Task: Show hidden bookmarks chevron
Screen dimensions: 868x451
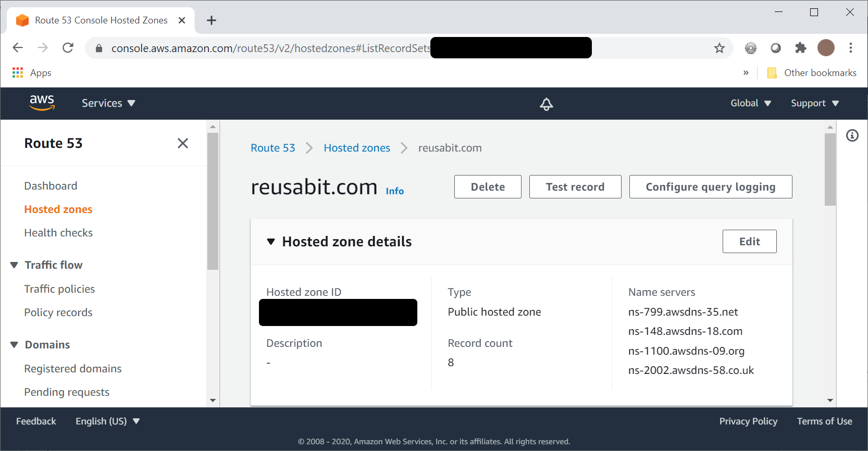Action: [x=746, y=73]
